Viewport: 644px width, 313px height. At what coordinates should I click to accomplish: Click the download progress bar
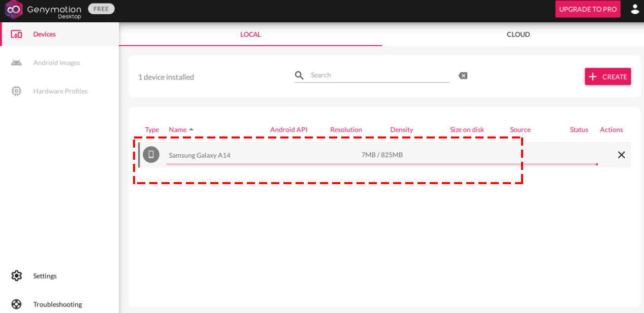tap(381, 164)
